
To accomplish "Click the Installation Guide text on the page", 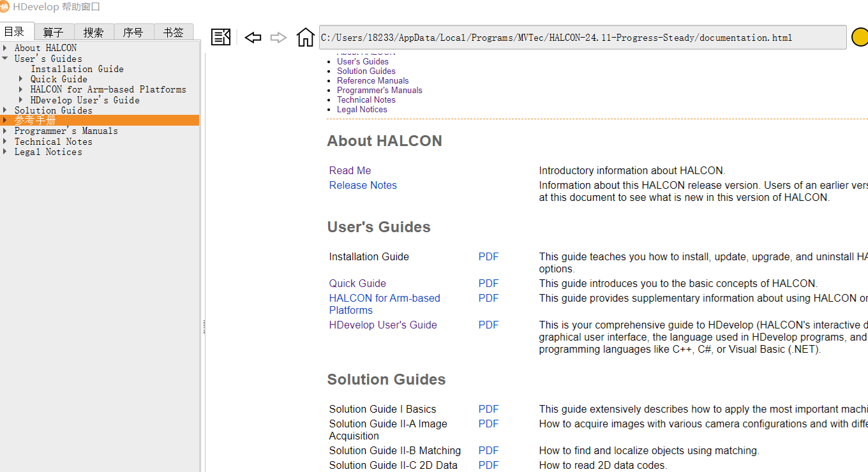I will coord(369,257).
